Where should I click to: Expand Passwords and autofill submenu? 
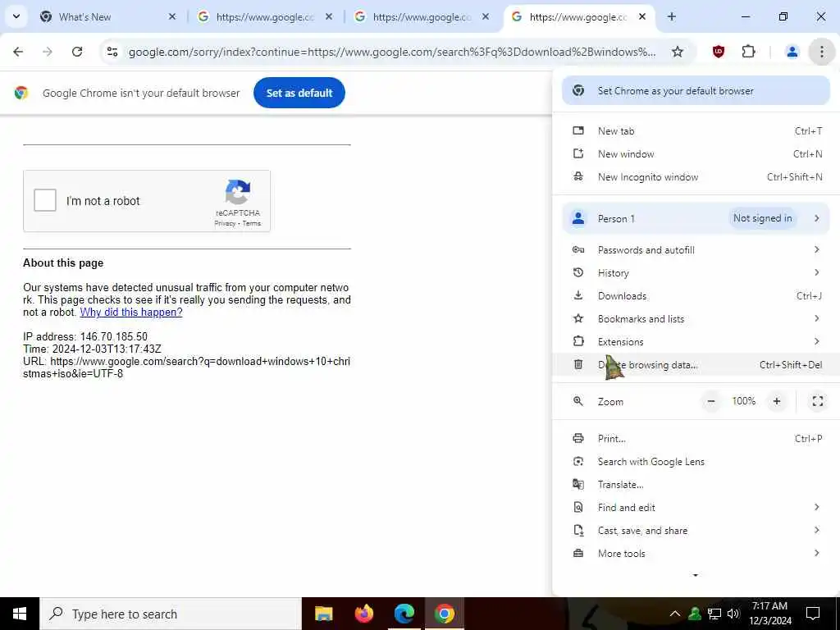pos(696,249)
